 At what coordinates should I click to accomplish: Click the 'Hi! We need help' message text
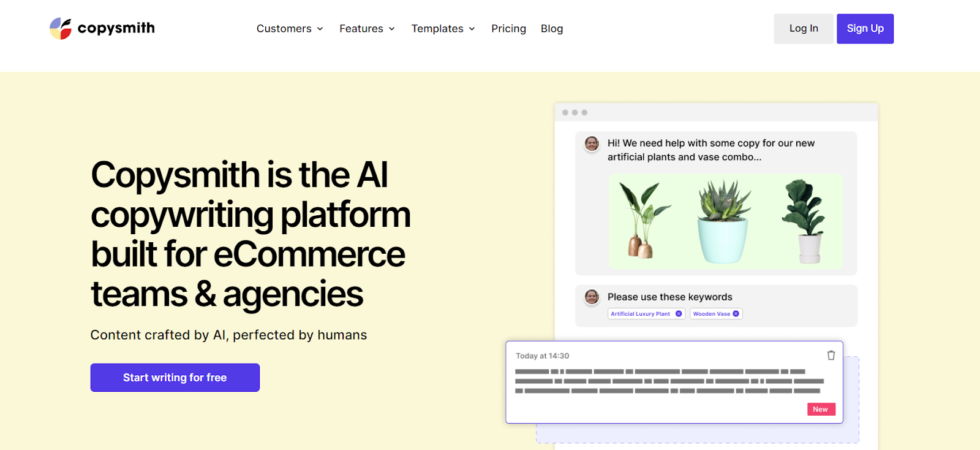point(711,150)
